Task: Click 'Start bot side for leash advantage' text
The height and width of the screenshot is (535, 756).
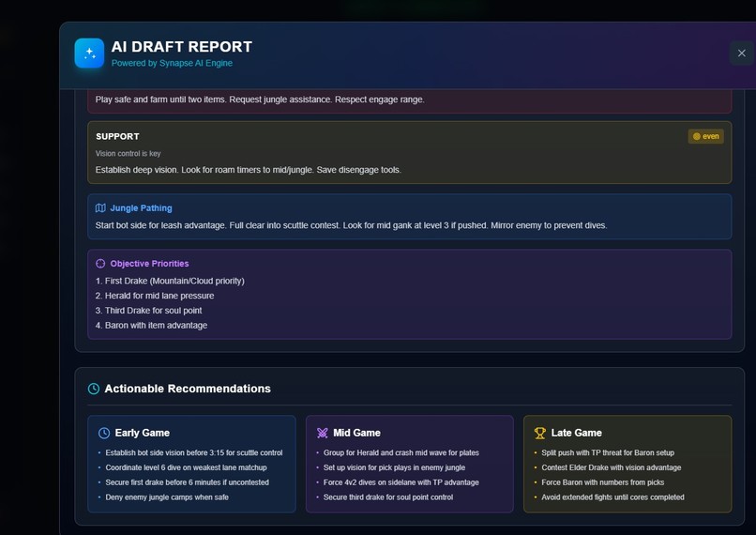Action: [x=351, y=225]
